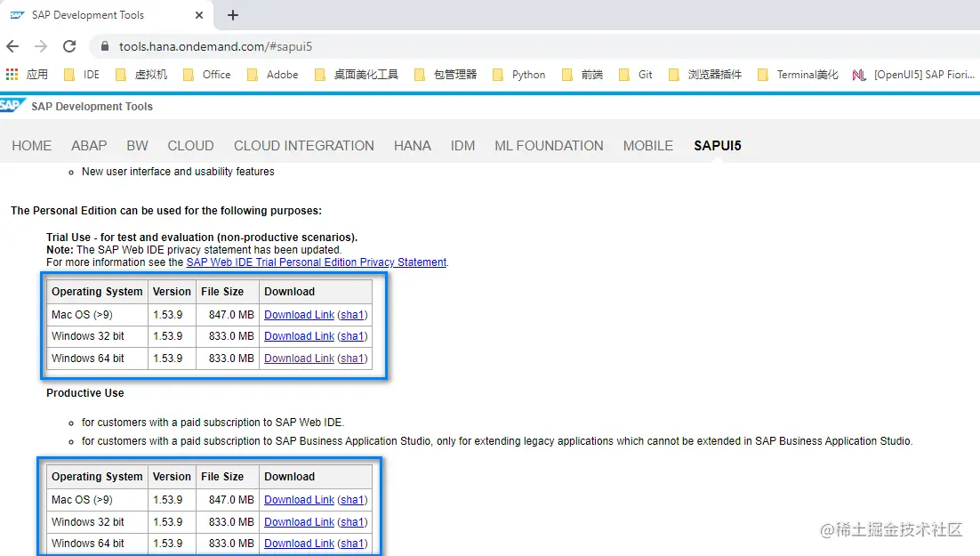
Task: Open sha1 for Trial Use Mac OS
Action: coord(352,315)
